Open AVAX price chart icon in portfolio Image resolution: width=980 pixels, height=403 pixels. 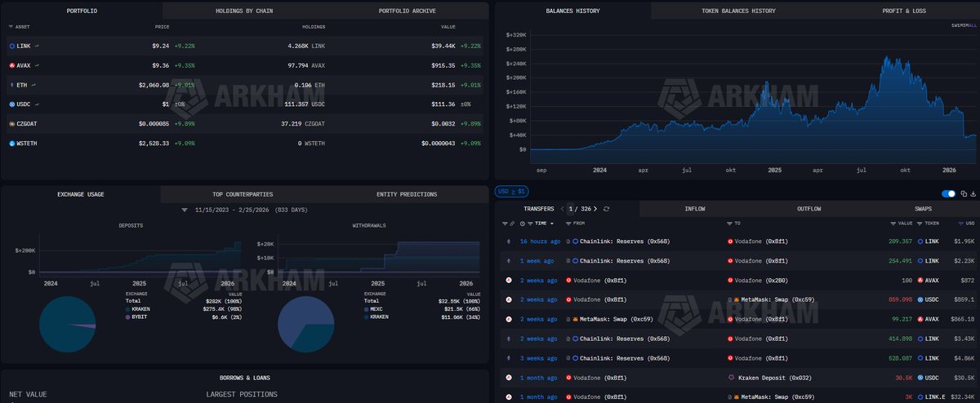[37, 66]
